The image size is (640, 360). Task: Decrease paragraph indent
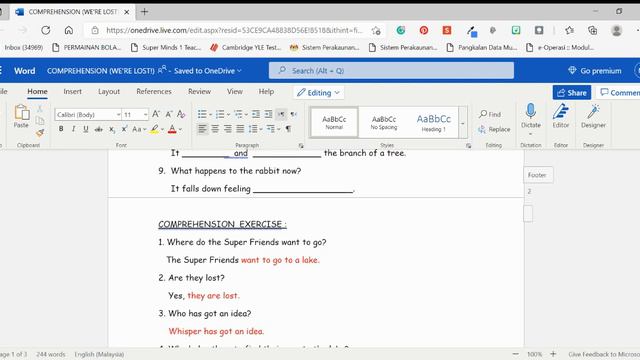256,114
